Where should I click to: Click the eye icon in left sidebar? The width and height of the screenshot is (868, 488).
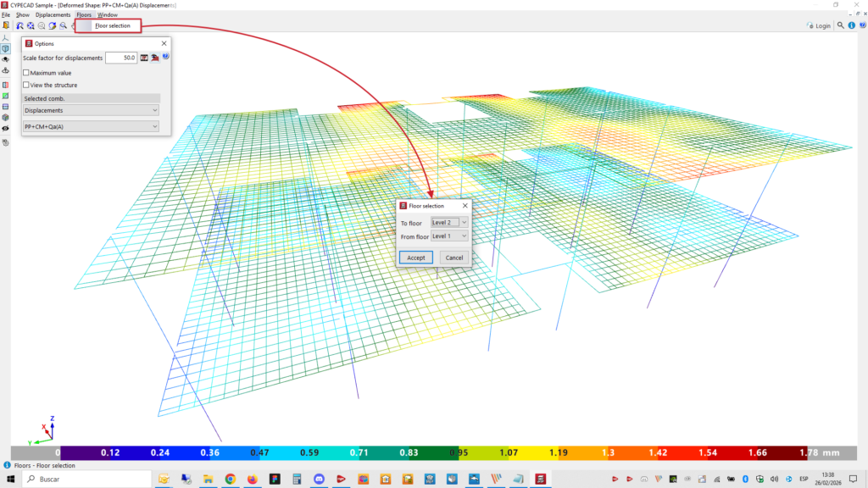(x=6, y=128)
